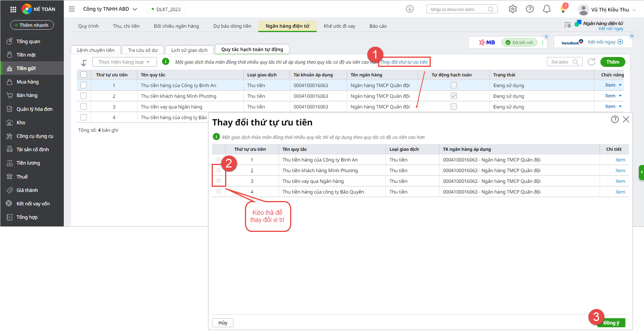Viewport: 644px width, 334px height.
Task: Click the green Thêm button
Action: click(613, 62)
